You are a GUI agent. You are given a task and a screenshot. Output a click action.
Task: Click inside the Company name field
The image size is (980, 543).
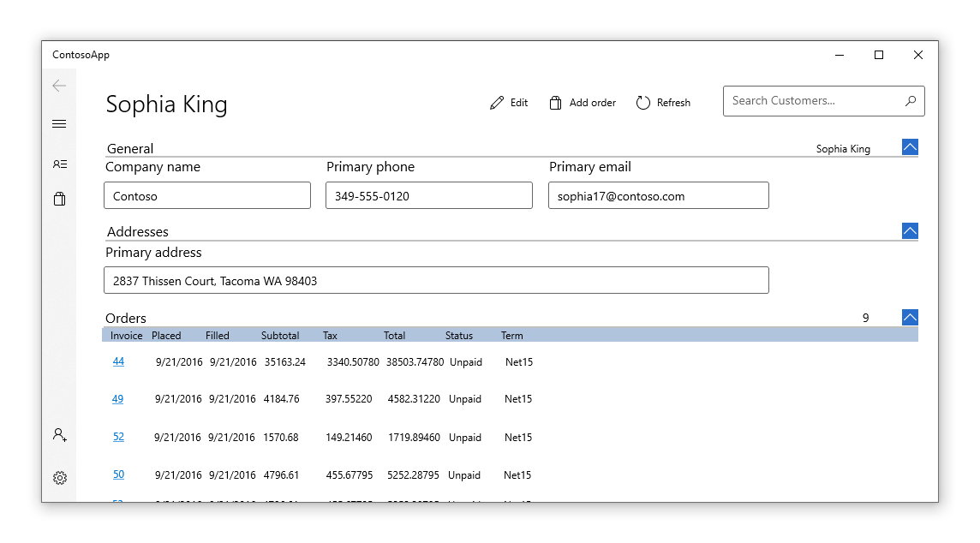click(x=206, y=195)
